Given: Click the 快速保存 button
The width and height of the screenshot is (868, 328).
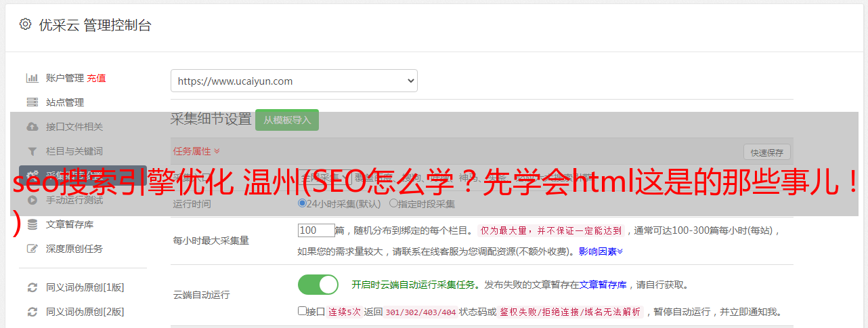Looking at the screenshot, I should pyautogui.click(x=766, y=152).
